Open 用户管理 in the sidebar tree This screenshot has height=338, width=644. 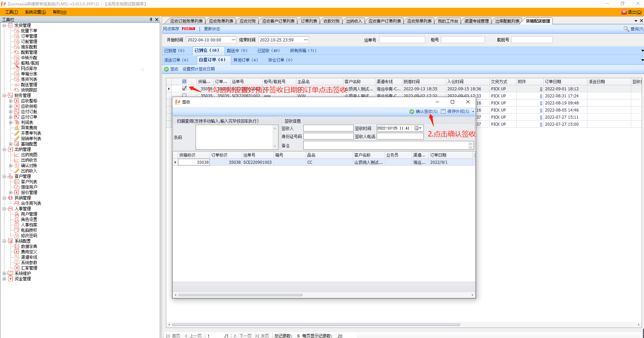[x=29, y=214]
